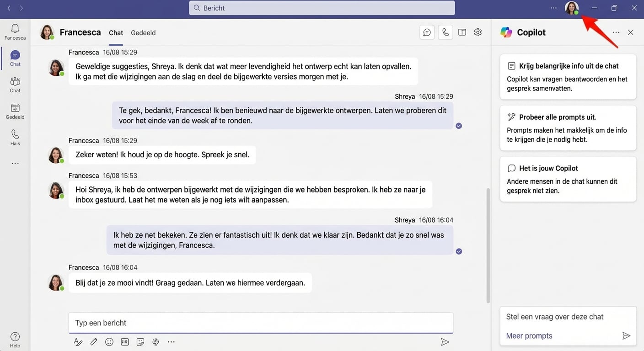Select the text formatting icon below the message box
The image size is (644, 351).
tap(78, 341)
